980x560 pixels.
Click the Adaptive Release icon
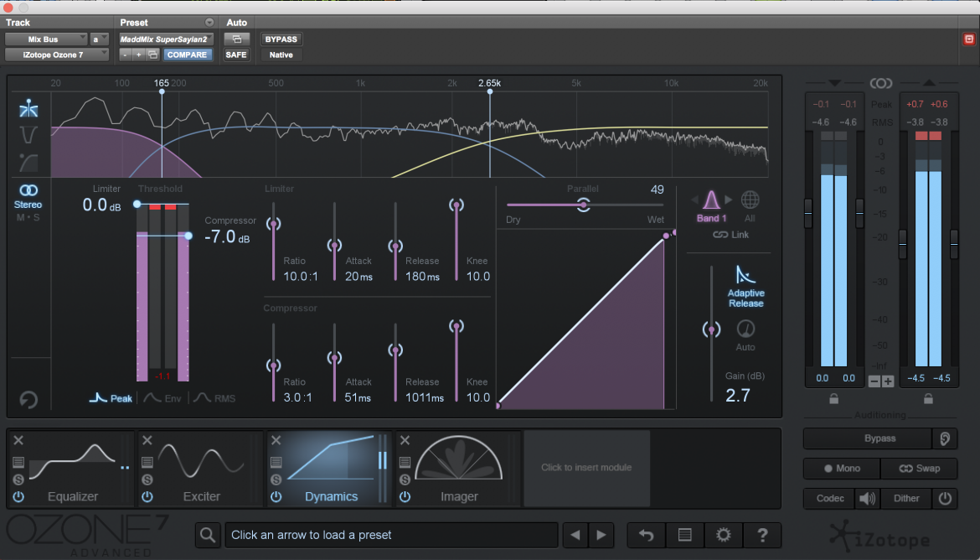click(745, 275)
